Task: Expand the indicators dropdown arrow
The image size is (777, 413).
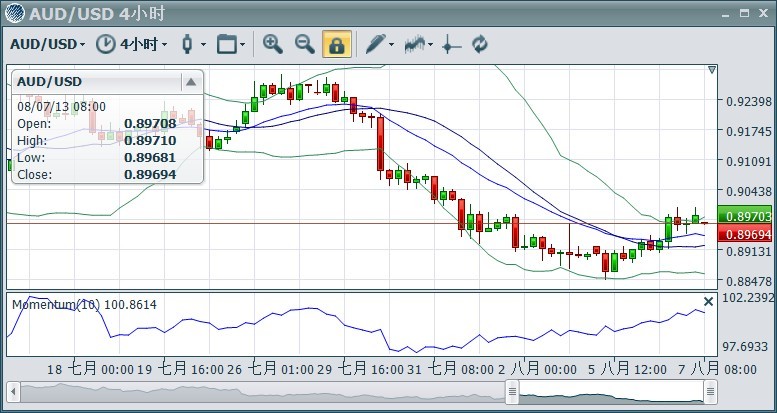Action: (x=431, y=45)
